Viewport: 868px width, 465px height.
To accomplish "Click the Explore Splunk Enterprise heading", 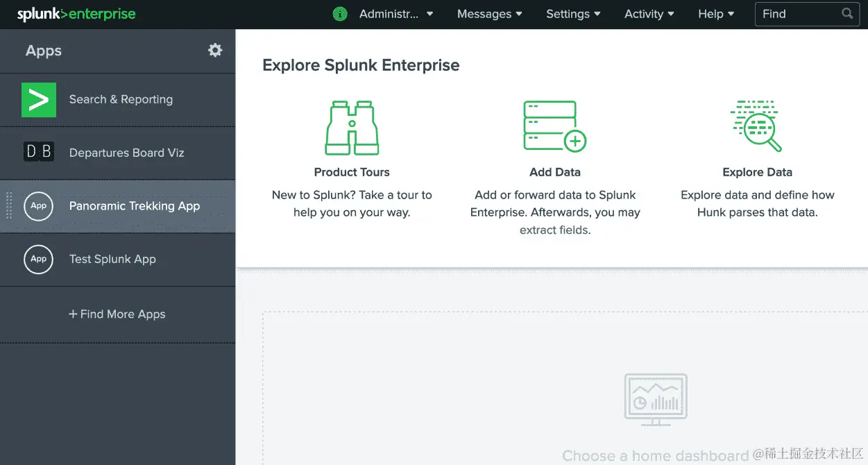I will pyautogui.click(x=361, y=65).
